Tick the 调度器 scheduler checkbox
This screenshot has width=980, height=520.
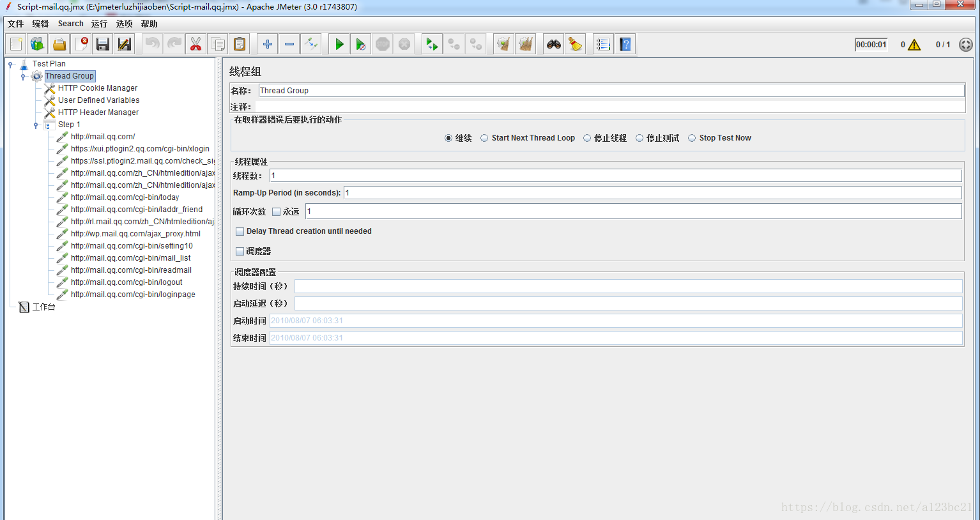tap(240, 251)
